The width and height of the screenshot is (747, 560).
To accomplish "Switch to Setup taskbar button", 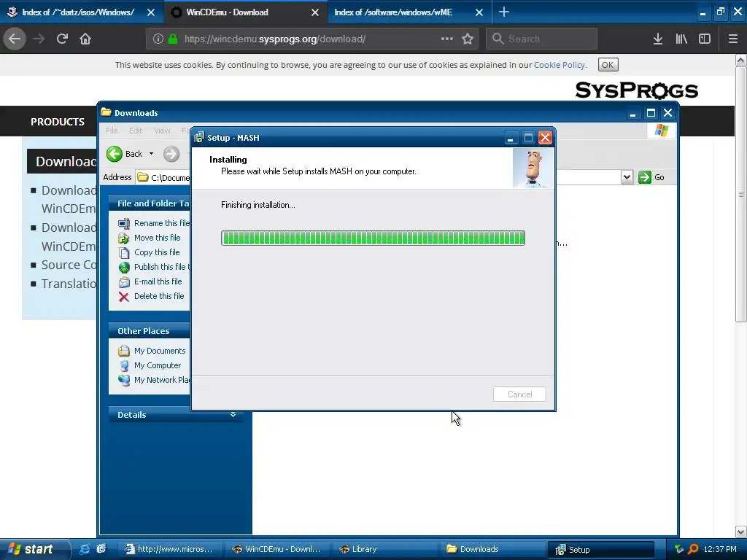I will 601,549.
